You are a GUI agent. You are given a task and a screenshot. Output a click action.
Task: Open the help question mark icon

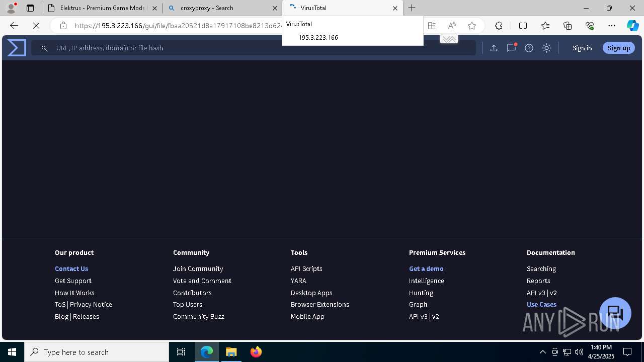pos(529,48)
